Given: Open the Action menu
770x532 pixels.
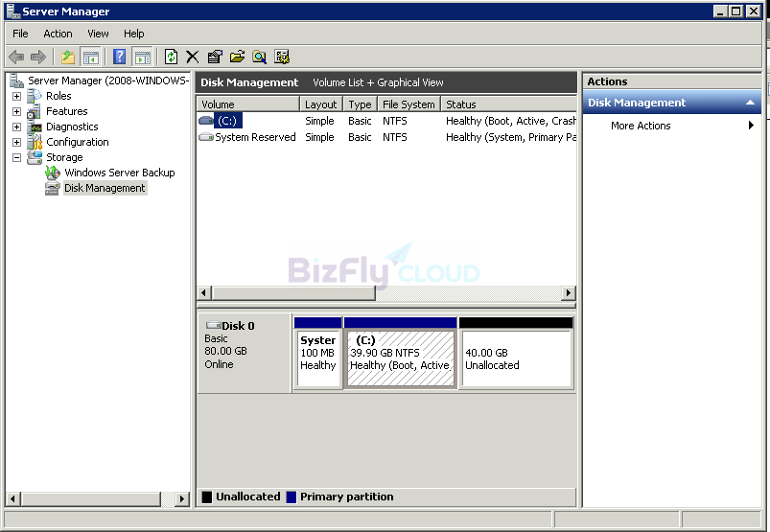Looking at the screenshot, I should [x=58, y=34].
